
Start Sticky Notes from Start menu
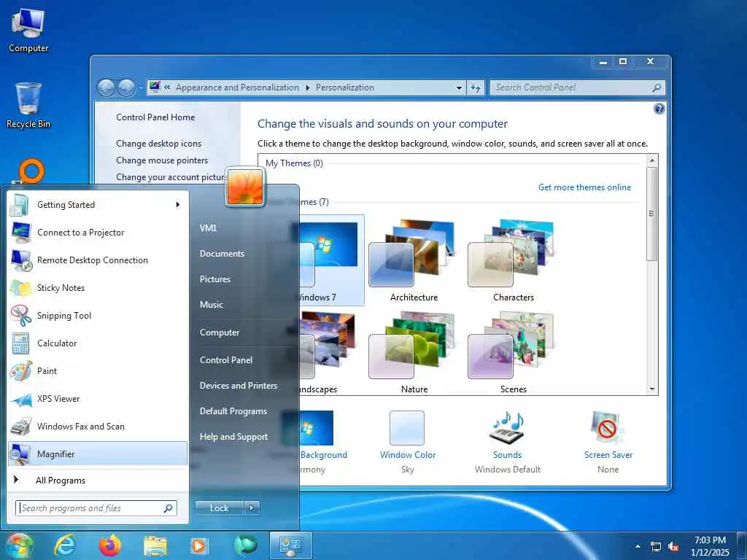[98, 287]
